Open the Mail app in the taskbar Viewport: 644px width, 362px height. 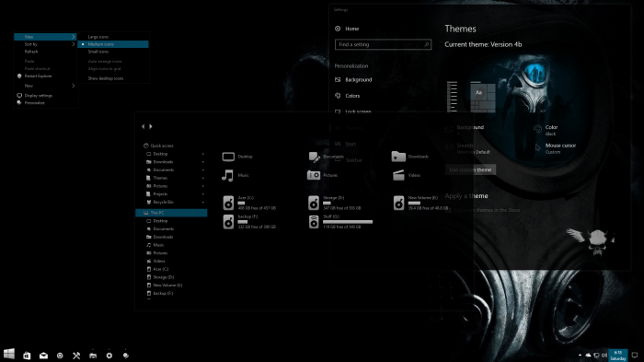[43, 356]
